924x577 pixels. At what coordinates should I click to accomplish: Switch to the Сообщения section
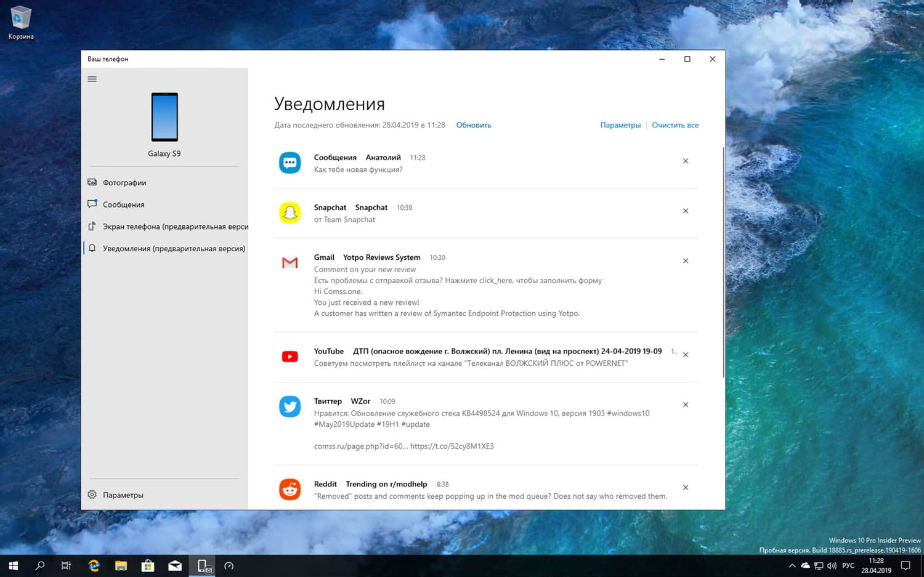(123, 204)
